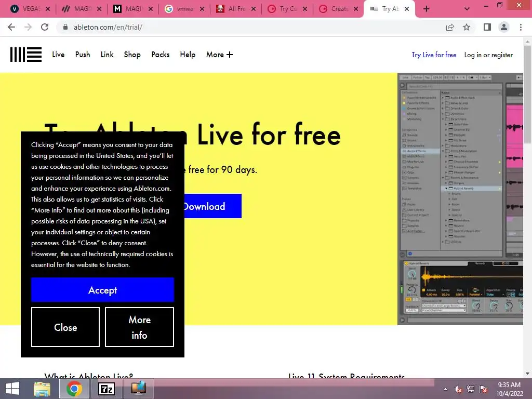Bookmark this page with star icon
This screenshot has height=399, width=532.
click(467, 27)
